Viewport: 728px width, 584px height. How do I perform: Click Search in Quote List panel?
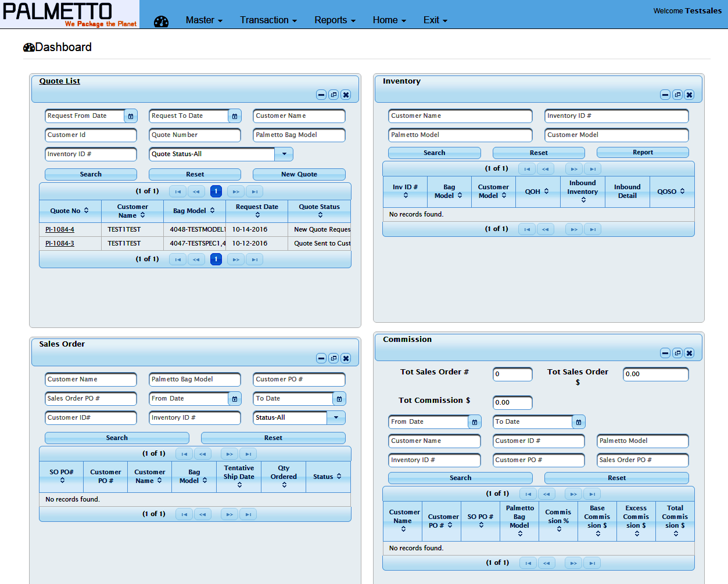point(91,174)
